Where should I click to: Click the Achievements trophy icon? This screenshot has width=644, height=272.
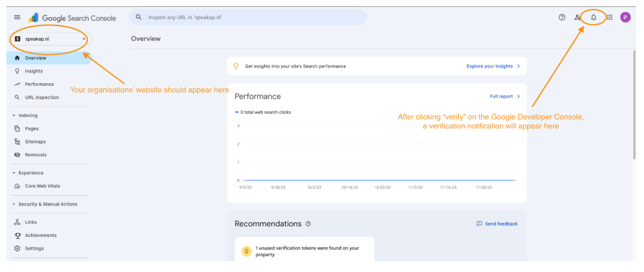(17, 235)
